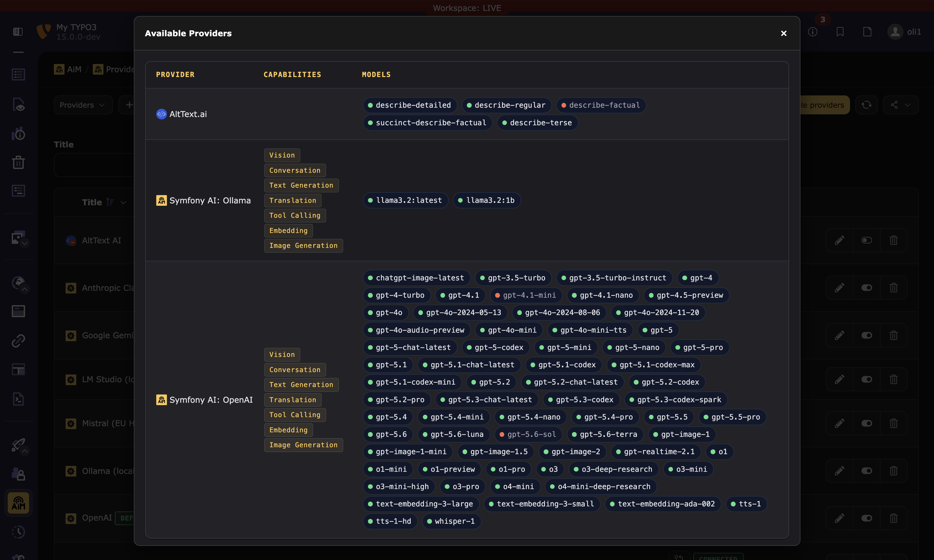The height and width of the screenshot is (560, 934).
Task: Open the Providers dropdown behind dialog
Action: point(83,105)
